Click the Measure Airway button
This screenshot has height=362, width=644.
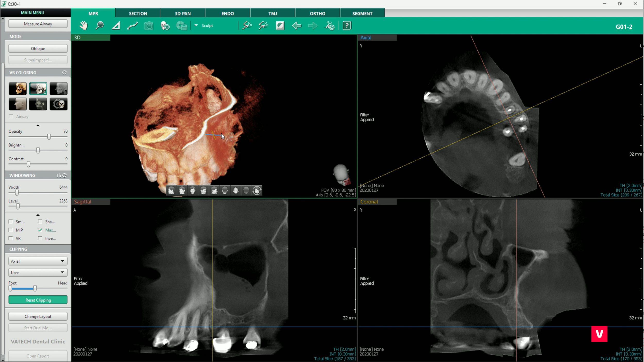tap(38, 24)
